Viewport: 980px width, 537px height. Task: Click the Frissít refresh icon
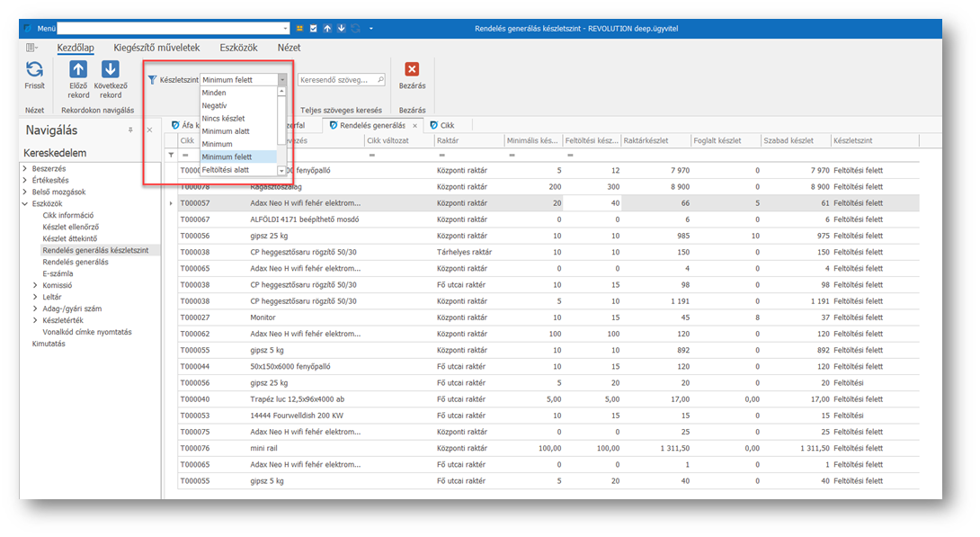point(34,70)
